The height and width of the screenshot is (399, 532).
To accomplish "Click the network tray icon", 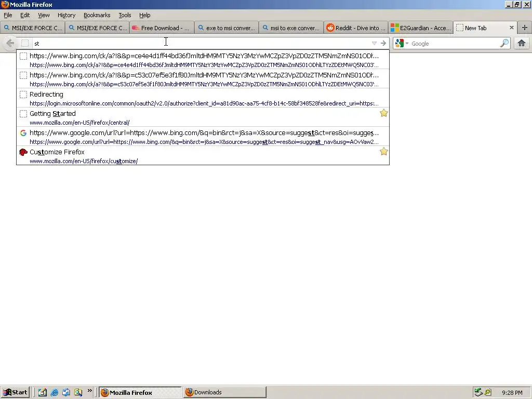I will [478, 392].
